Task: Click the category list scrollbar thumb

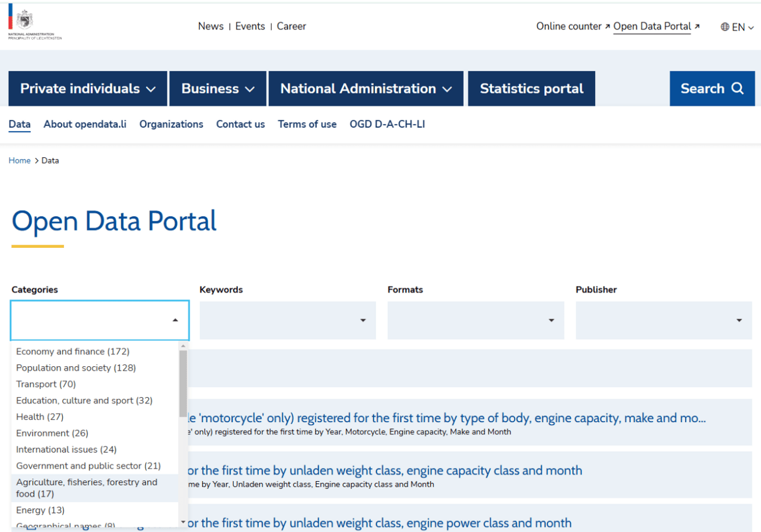Action: 183,383
